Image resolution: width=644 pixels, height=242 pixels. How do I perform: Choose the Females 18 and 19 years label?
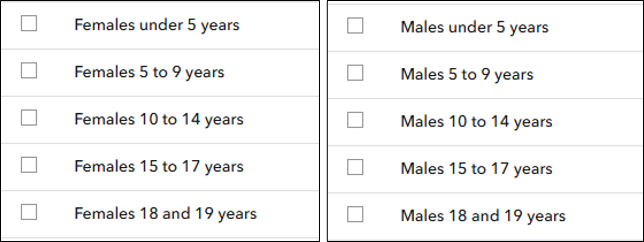(166, 214)
